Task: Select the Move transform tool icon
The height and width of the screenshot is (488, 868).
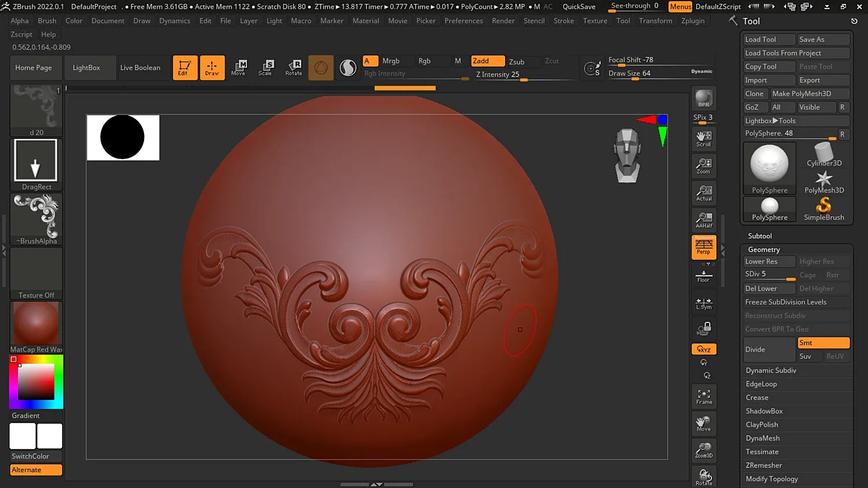Action: coord(238,68)
